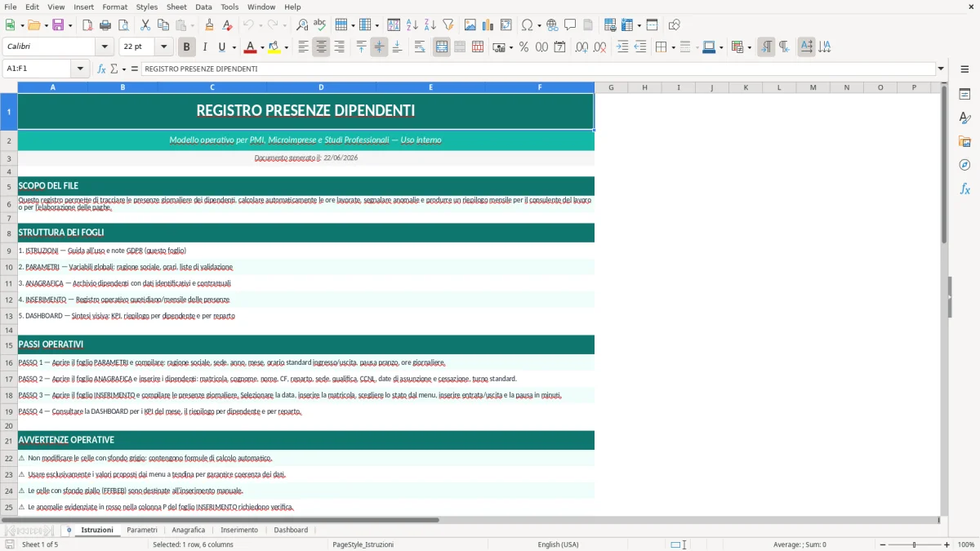Screen dimensions: 980x551
Task: Click the yellow Background Color swatch button
Action: [x=274, y=47]
